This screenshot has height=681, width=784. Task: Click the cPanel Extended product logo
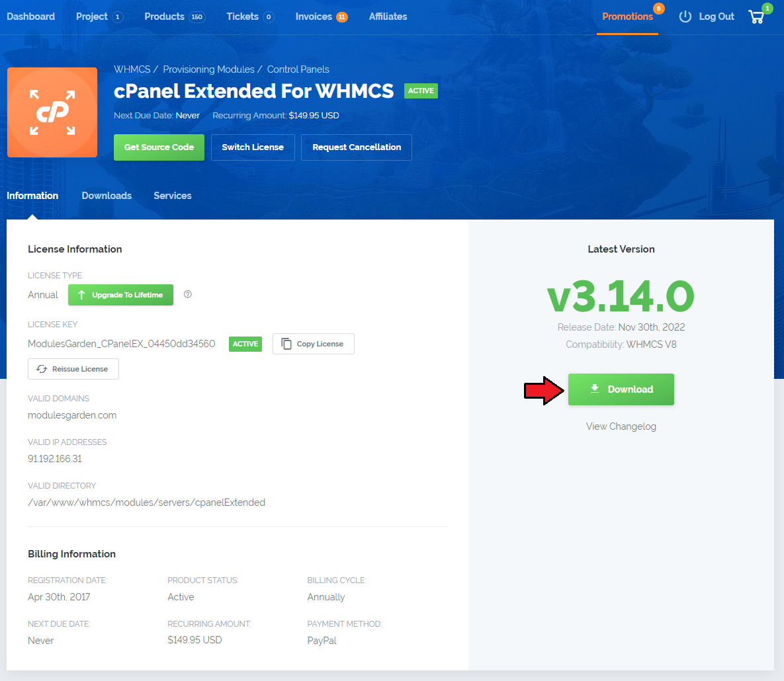[52, 112]
